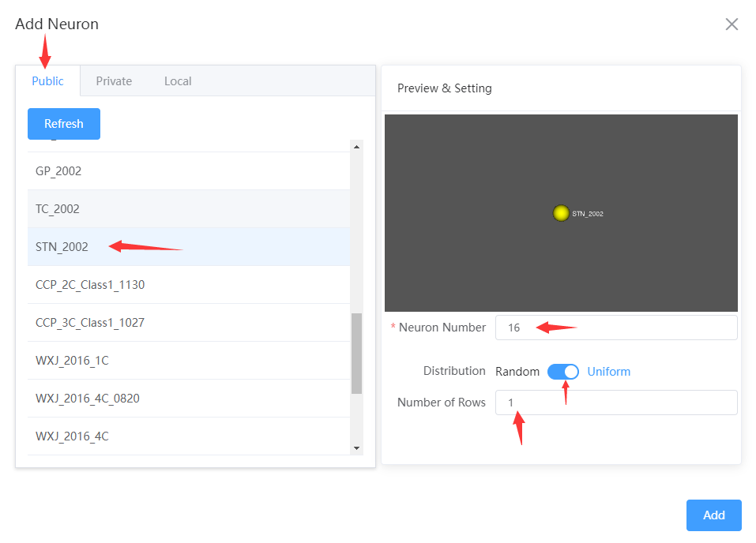Select the WXJ_2016_4C list entry
This screenshot has width=756, height=543.
[189, 436]
